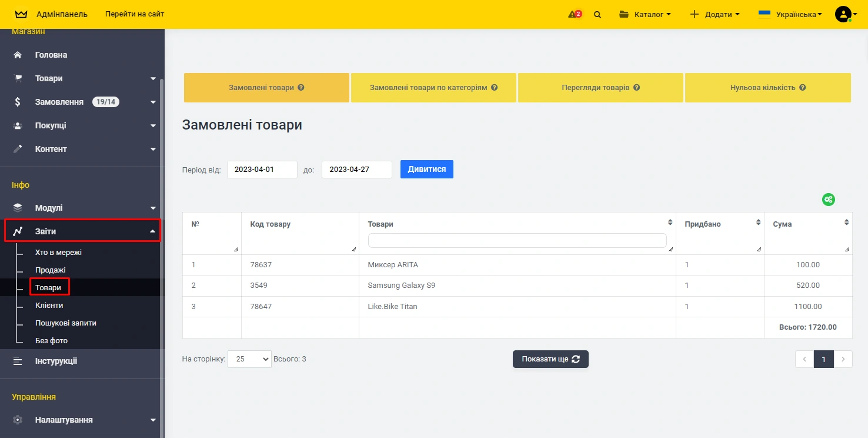Open the Каталог dropdown menu
This screenshot has width=868, height=438.
point(645,14)
